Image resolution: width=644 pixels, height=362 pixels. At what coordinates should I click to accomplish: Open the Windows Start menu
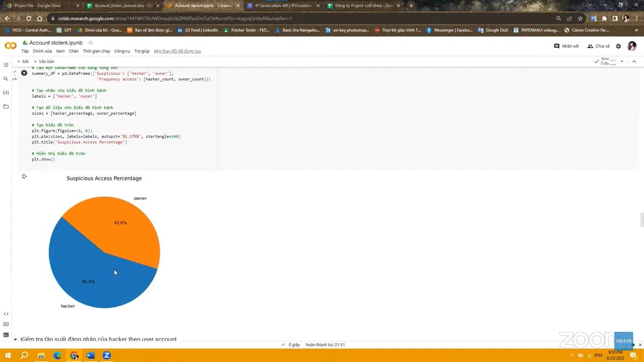coord(8,355)
